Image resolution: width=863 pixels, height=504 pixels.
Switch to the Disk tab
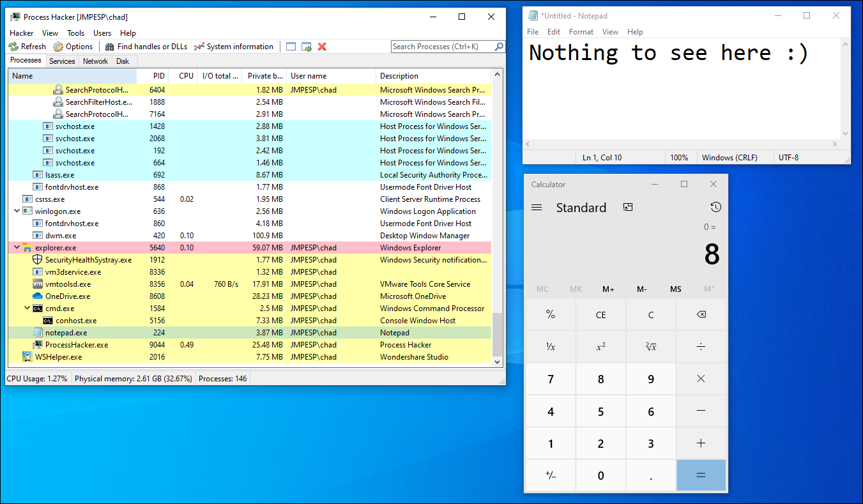pyautogui.click(x=123, y=61)
